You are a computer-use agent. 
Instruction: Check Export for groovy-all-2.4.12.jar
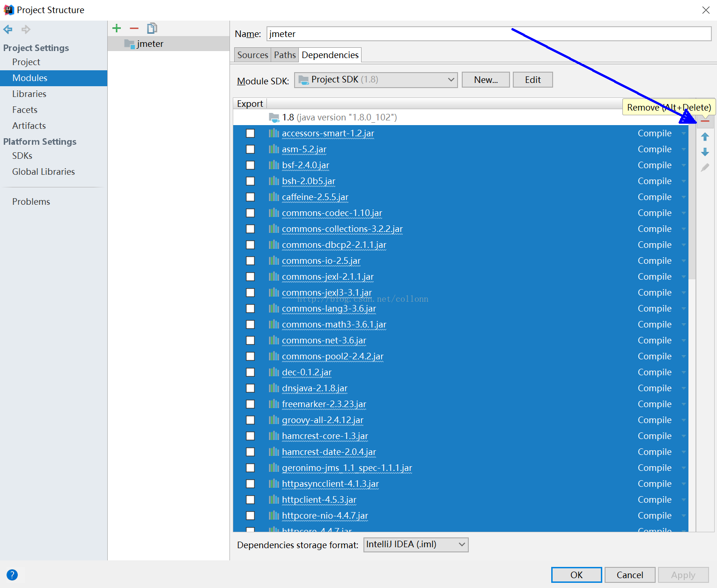point(251,420)
